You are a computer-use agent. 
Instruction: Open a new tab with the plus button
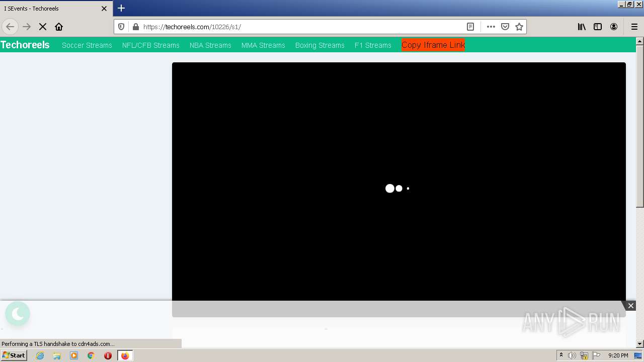[x=121, y=8]
